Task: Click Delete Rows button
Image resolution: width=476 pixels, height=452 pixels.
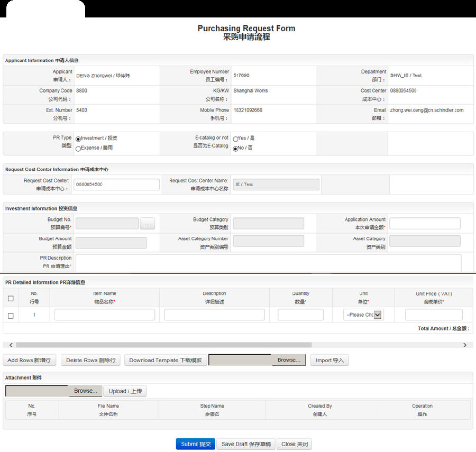Action: [x=91, y=360]
